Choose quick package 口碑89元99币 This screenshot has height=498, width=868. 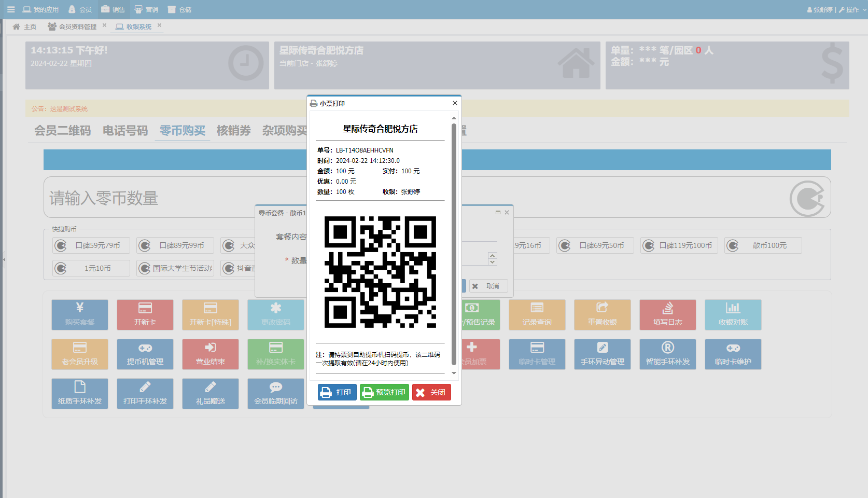175,245
